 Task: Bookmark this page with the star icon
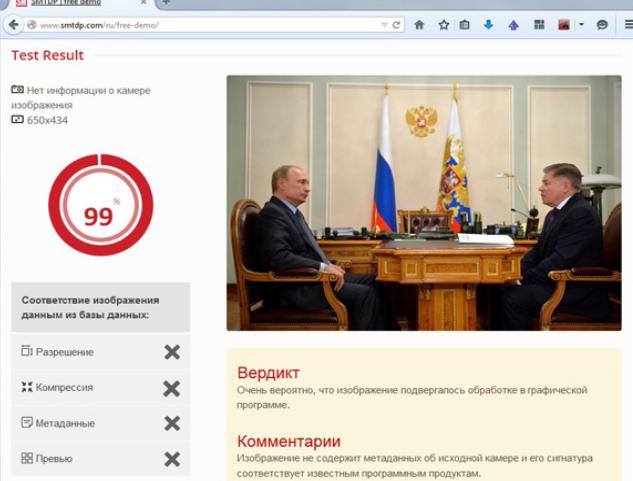pyautogui.click(x=444, y=25)
